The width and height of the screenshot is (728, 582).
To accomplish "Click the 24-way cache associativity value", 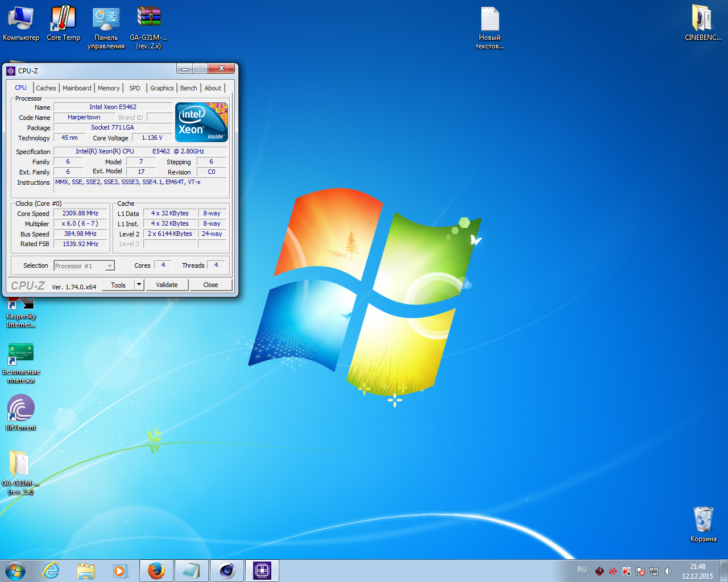I will click(x=212, y=234).
